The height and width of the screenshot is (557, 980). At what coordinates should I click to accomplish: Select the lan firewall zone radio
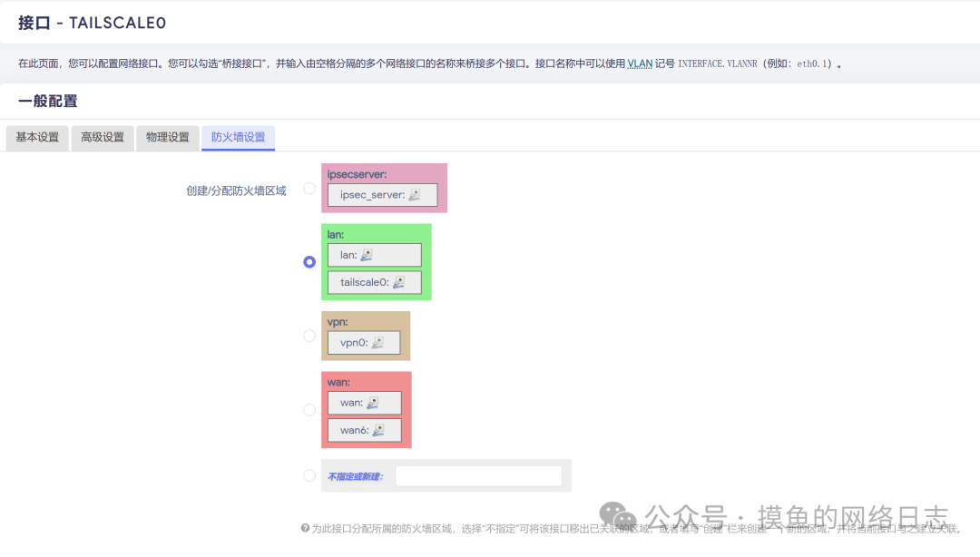(309, 262)
